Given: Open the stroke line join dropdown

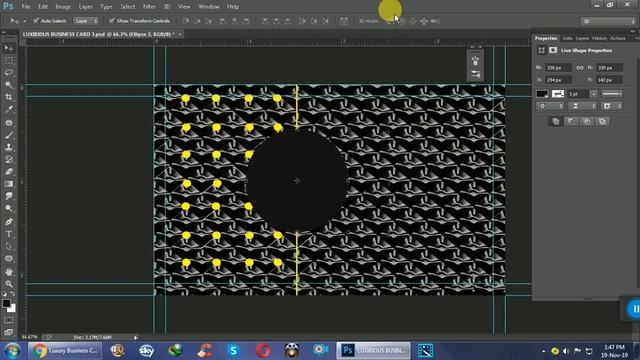Looking at the screenshot, I should coord(612,106).
